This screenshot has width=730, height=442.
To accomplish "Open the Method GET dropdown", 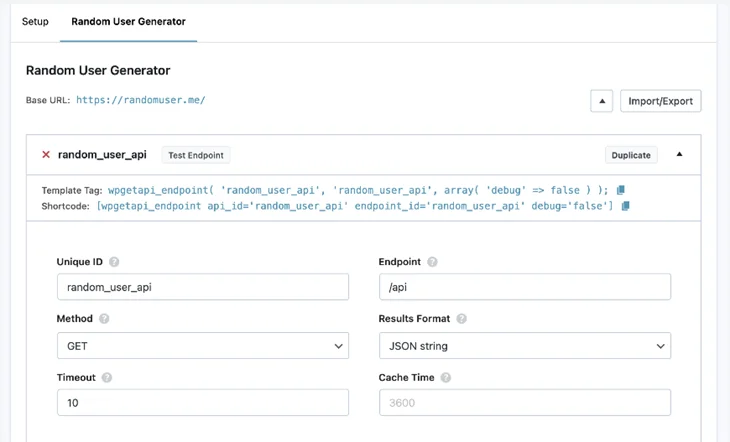I will [203, 346].
